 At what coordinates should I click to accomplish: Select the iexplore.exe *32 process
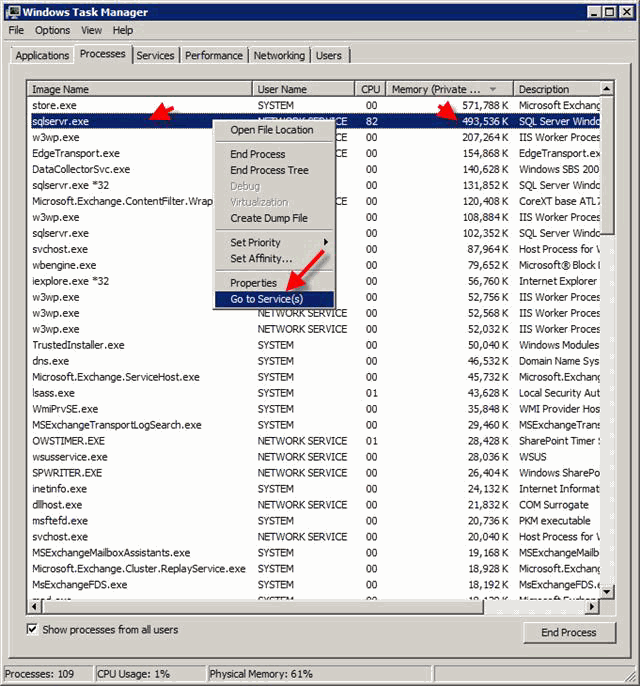coord(314,281)
